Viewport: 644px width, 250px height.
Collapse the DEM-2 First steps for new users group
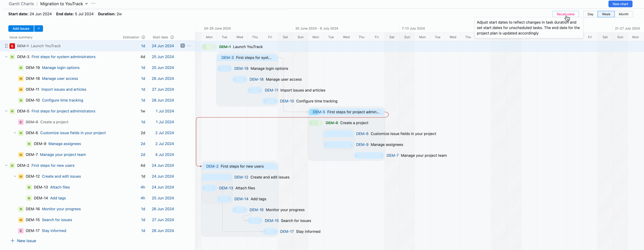click(6, 165)
